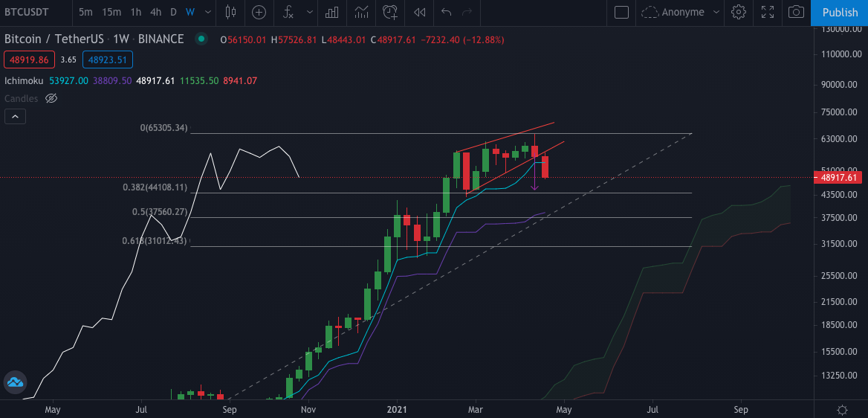Create an alert with the alarm clock icon

(x=390, y=12)
